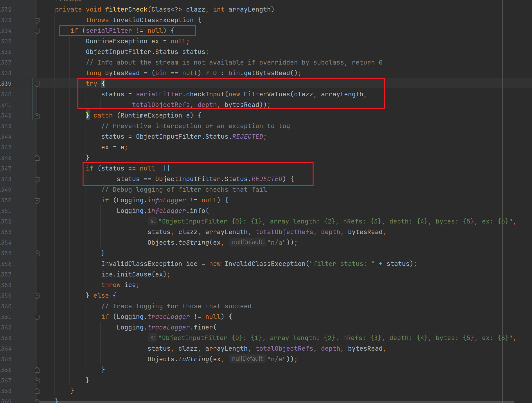
Task: Click the 's:' parameter hint on line 352
Action: [x=153, y=221]
